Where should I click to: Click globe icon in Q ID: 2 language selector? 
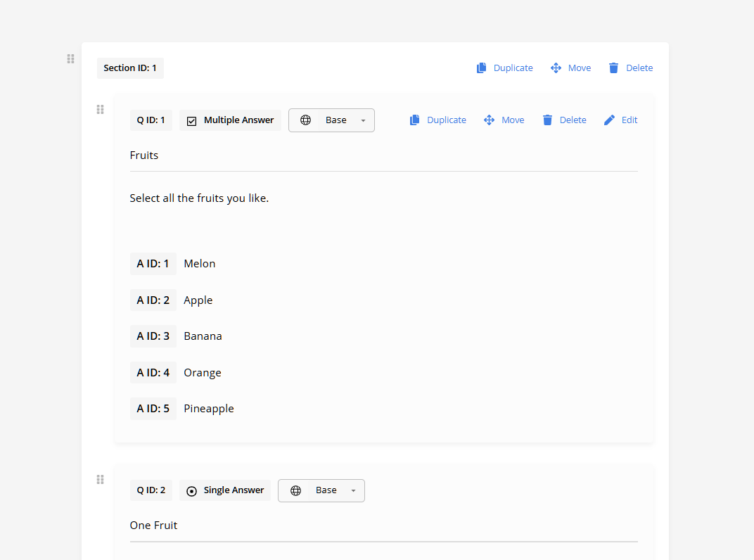(x=295, y=490)
